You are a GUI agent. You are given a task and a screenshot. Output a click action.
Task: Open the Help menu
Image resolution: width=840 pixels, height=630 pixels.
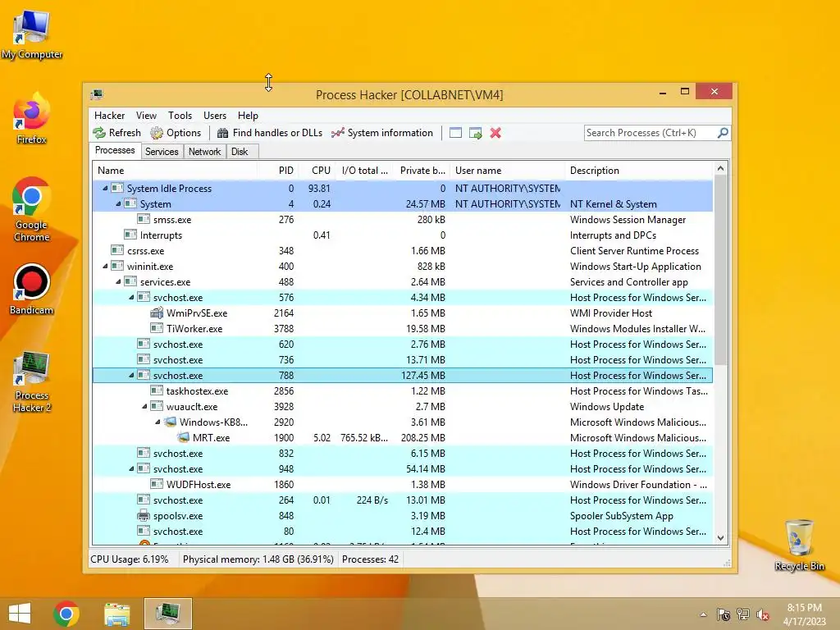[x=248, y=115]
